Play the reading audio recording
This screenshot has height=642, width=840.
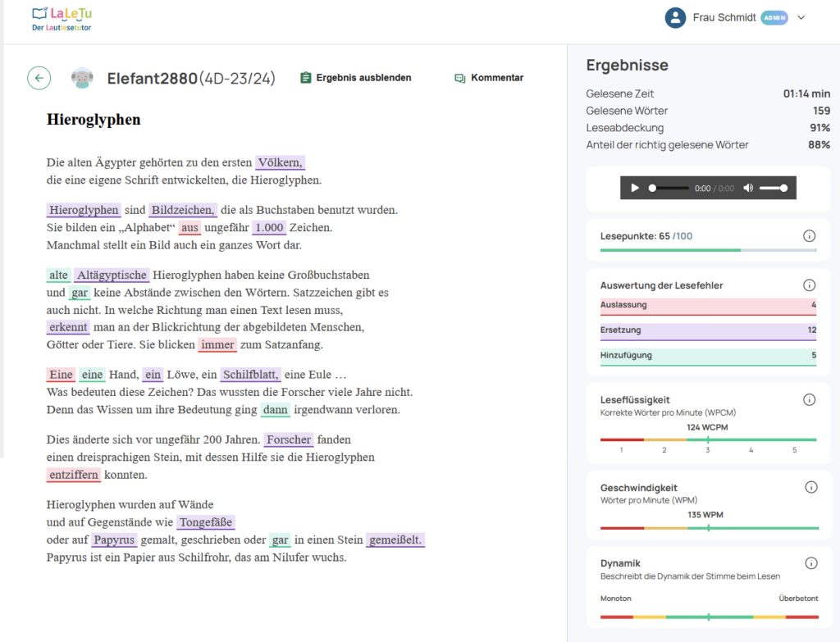click(x=635, y=188)
